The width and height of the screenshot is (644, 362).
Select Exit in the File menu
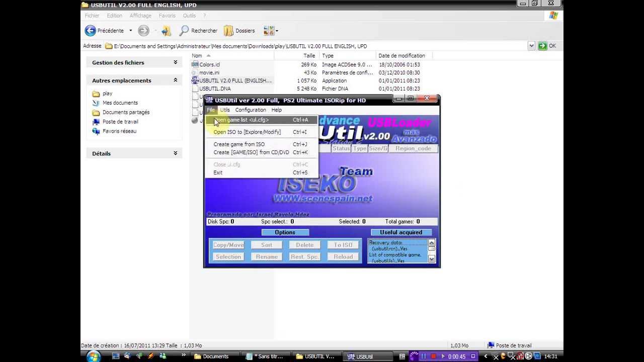262,172
